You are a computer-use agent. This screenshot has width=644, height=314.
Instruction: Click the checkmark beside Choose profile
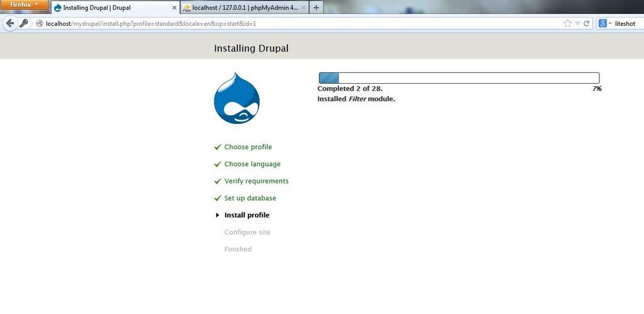click(x=218, y=147)
